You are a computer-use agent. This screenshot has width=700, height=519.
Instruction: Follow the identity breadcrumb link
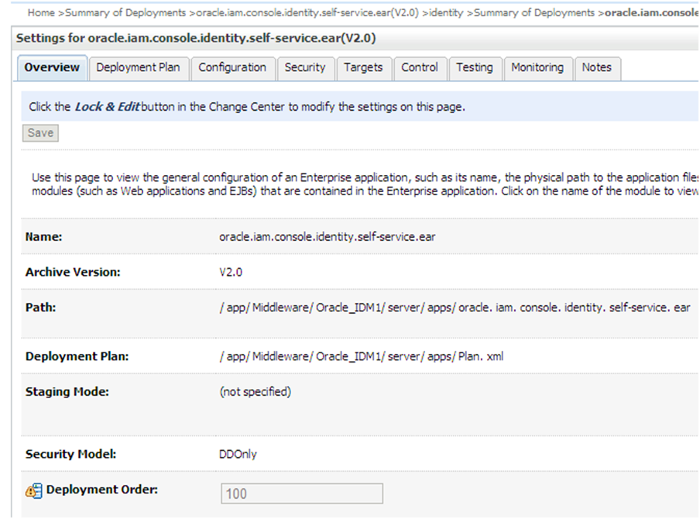[x=446, y=12]
